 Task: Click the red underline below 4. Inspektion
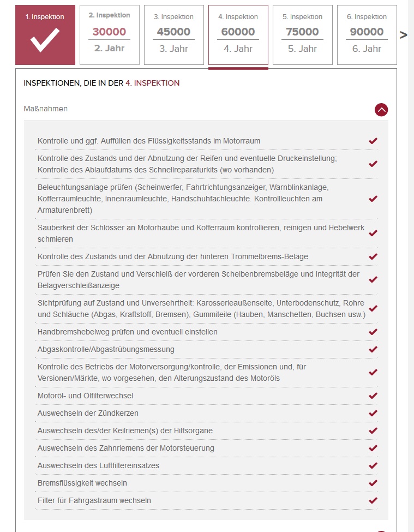pos(238,68)
